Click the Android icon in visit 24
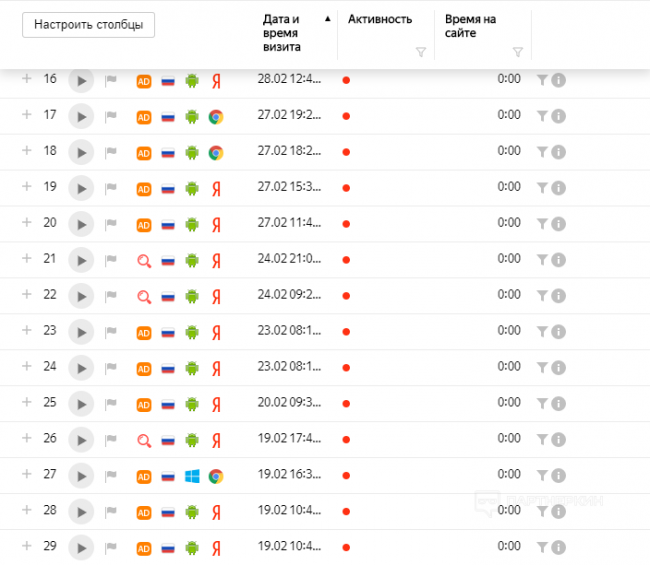 [x=192, y=368]
